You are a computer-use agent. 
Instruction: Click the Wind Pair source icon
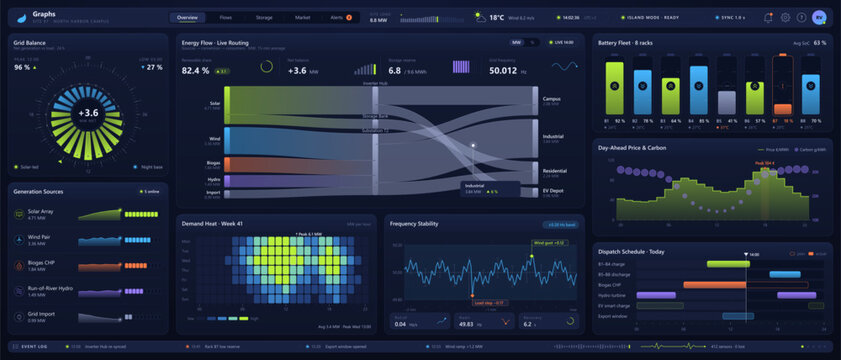point(19,240)
